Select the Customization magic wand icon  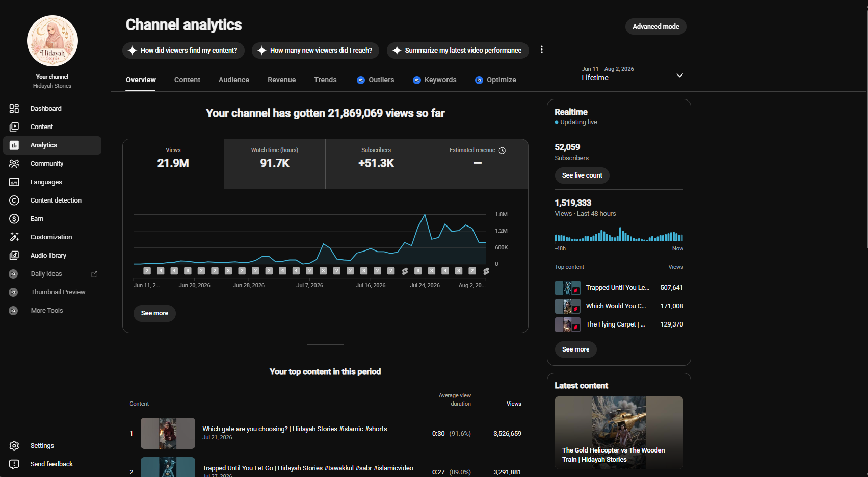pyautogui.click(x=14, y=237)
